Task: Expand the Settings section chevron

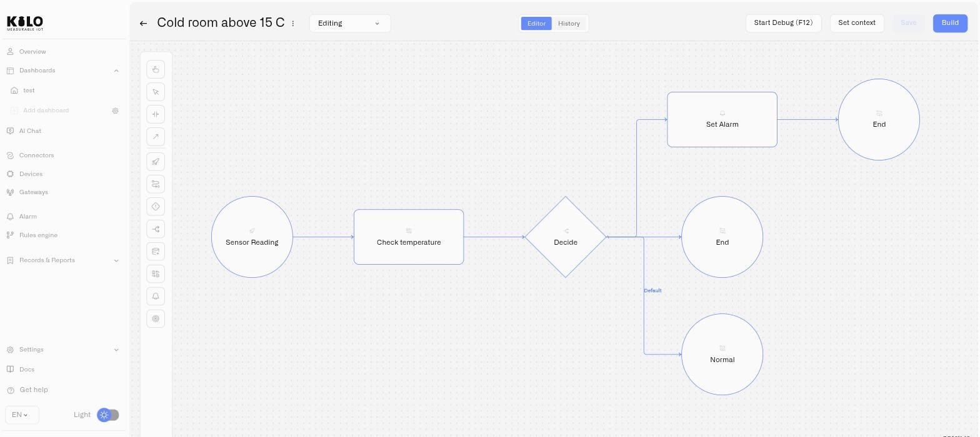Action: tap(116, 350)
